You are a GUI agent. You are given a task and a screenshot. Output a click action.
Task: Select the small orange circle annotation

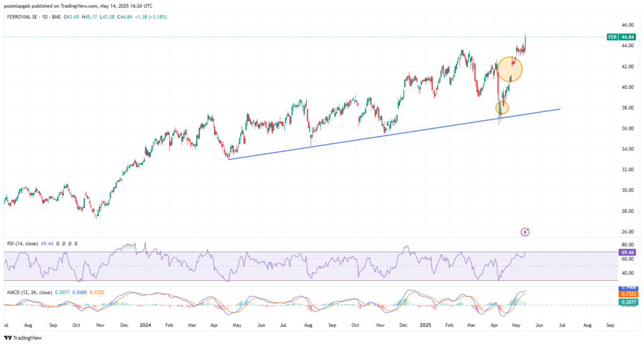(x=501, y=108)
